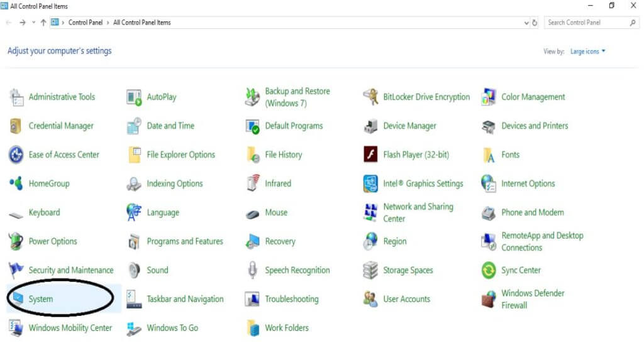Open the Credential Manager icon
Image resolution: width=644 pixels, height=358 pixels.
click(x=16, y=126)
